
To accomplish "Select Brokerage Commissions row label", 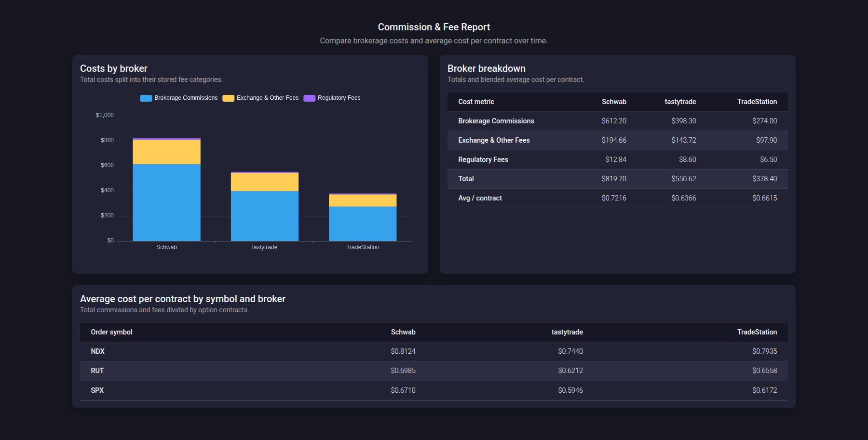I will point(496,121).
